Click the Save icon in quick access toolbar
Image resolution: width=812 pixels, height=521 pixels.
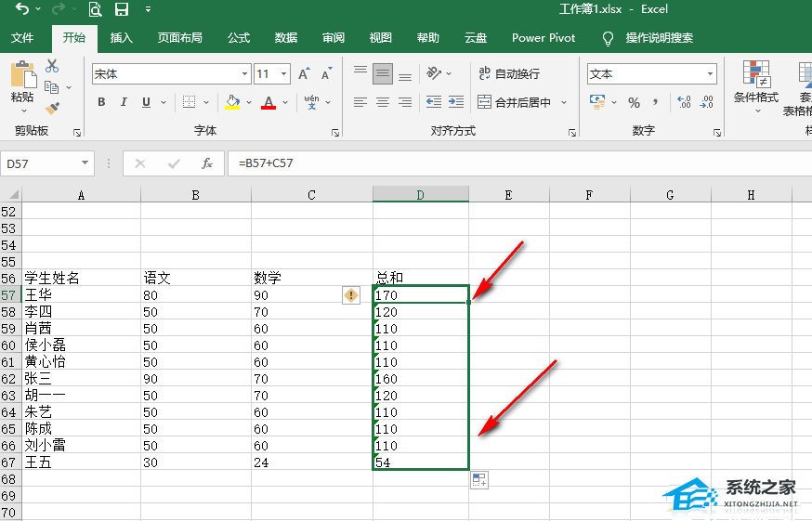point(122,10)
